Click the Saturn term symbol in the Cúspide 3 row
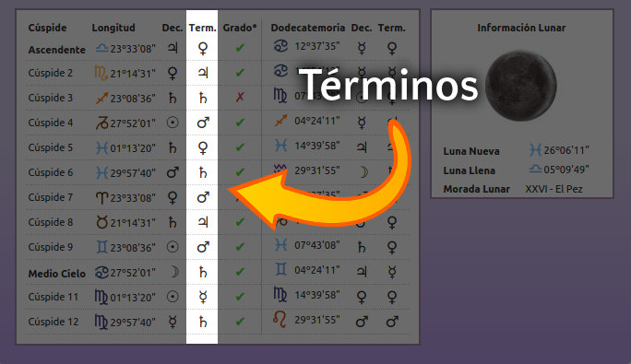Viewport: 631px width, 364px height. pyautogui.click(x=203, y=98)
